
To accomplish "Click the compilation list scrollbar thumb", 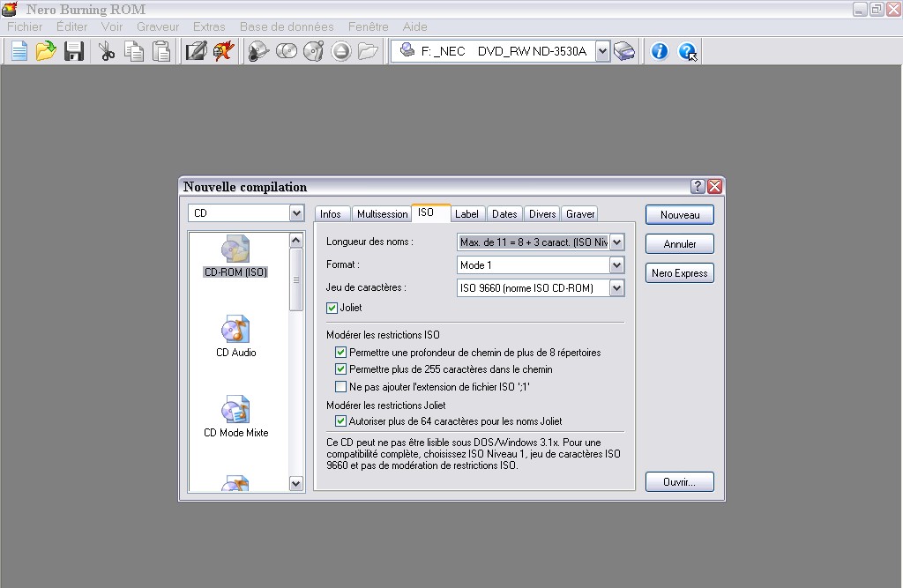I will click(296, 279).
